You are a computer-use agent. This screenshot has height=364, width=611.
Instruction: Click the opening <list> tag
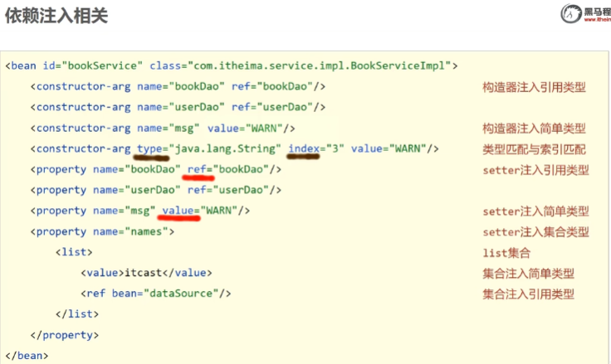74,252
